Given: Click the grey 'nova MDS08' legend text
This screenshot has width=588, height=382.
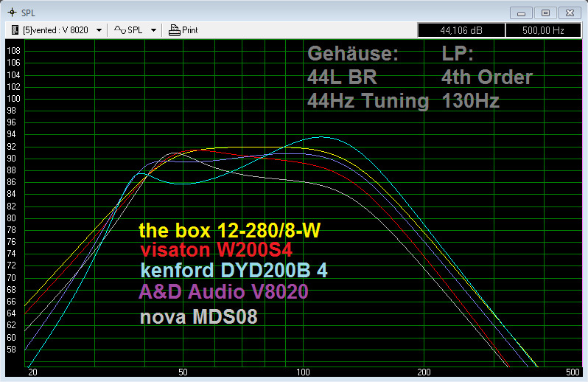Looking at the screenshot, I should 199,316.
